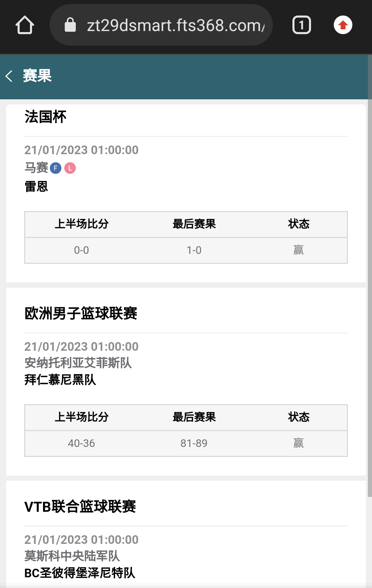The image size is (372, 588).
Task: Go back using the left chevron
Action: click(9, 76)
